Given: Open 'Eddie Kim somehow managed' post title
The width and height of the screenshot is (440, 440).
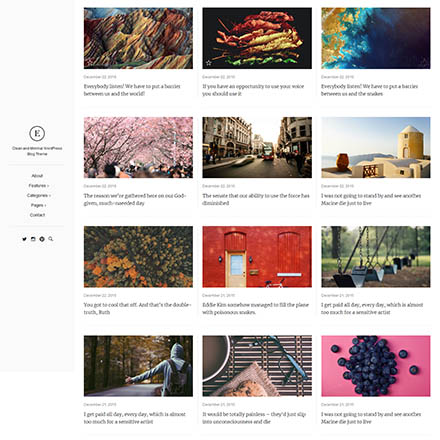Looking at the screenshot, I should 255,309.
